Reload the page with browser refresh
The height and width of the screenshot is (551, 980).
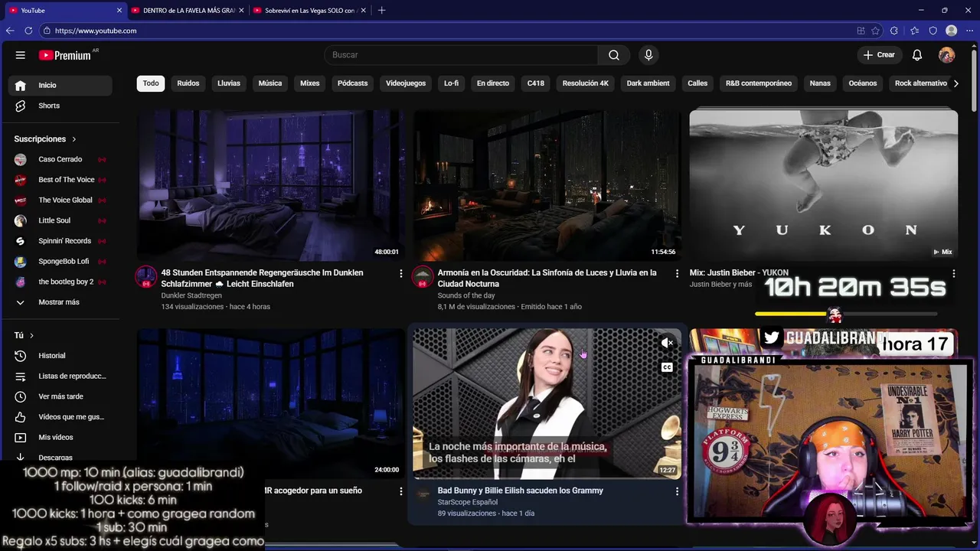click(28, 31)
